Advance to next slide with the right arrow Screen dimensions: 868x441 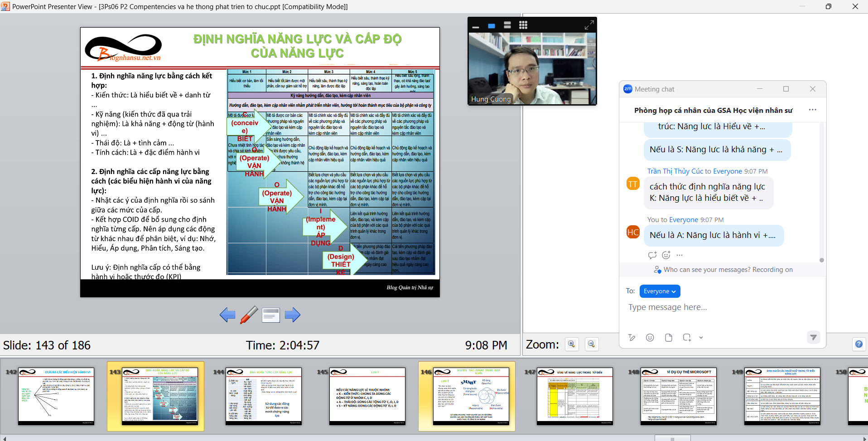tap(293, 315)
